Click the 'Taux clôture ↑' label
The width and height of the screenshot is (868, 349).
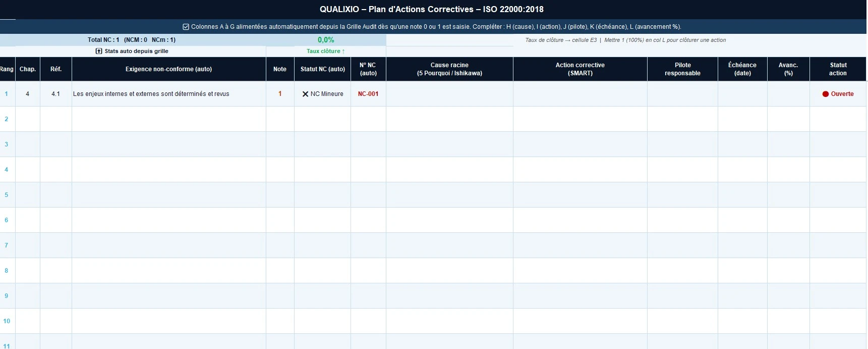click(326, 51)
